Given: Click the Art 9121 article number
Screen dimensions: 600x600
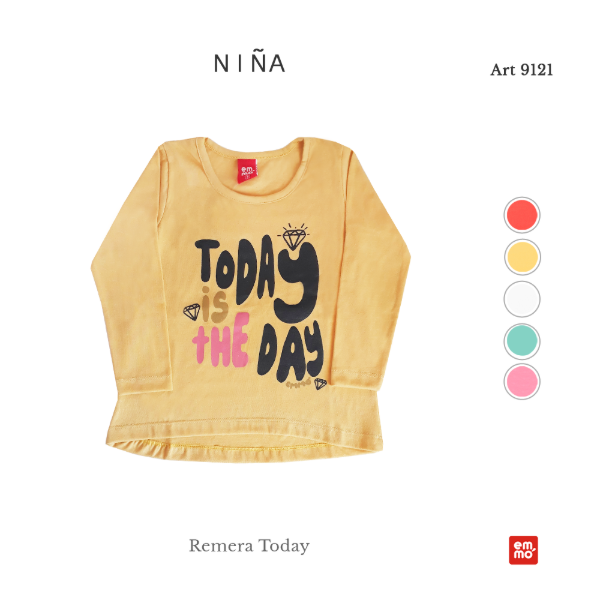Looking at the screenshot, I should pyautogui.click(x=522, y=70).
